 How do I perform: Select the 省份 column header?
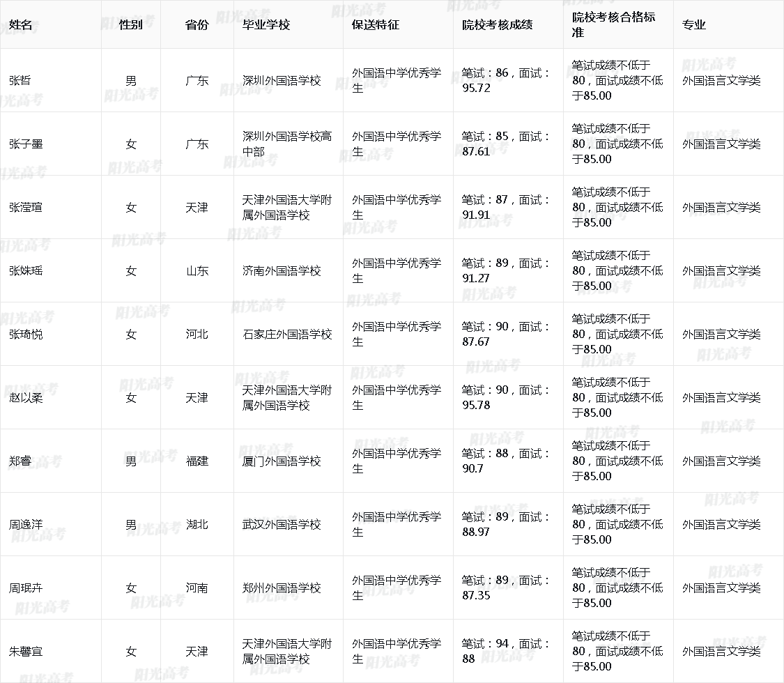point(197,25)
